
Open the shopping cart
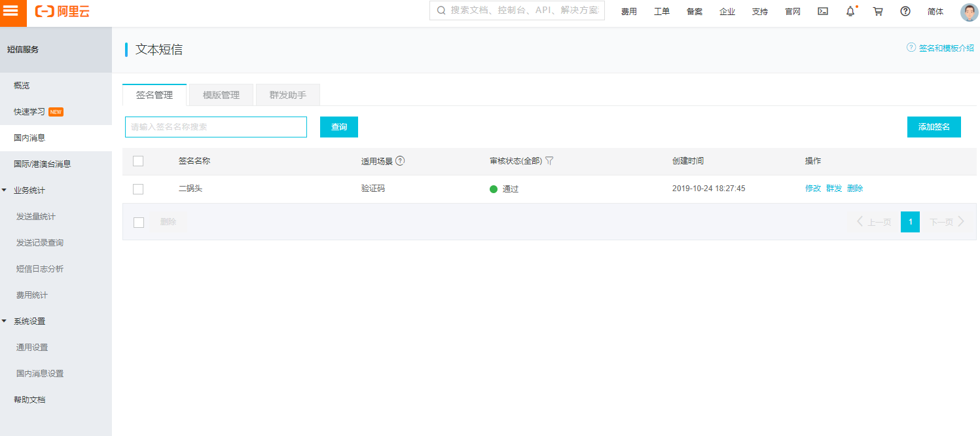(878, 11)
